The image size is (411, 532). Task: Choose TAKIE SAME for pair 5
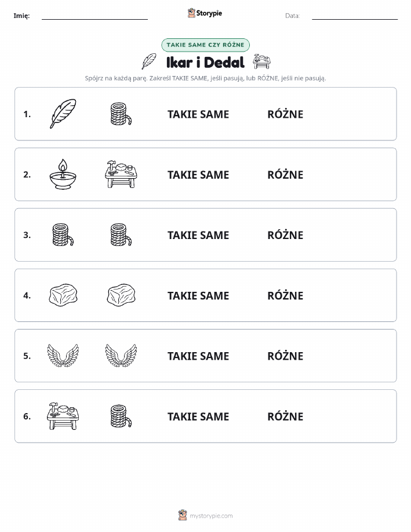pyautogui.click(x=198, y=356)
